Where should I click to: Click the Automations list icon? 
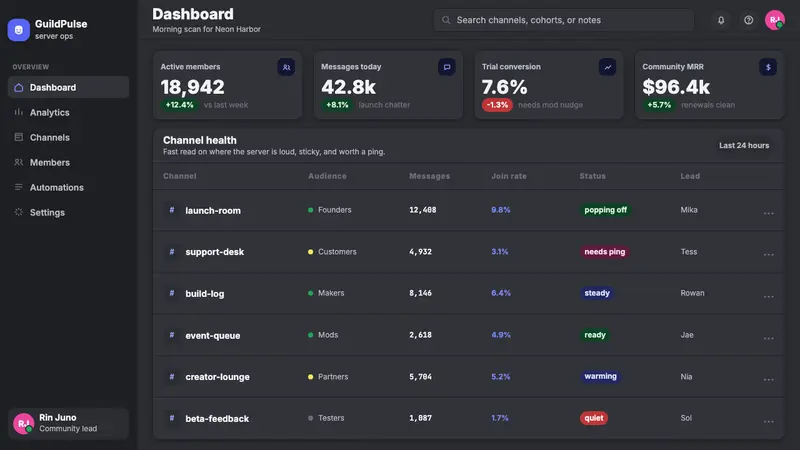pyautogui.click(x=19, y=187)
